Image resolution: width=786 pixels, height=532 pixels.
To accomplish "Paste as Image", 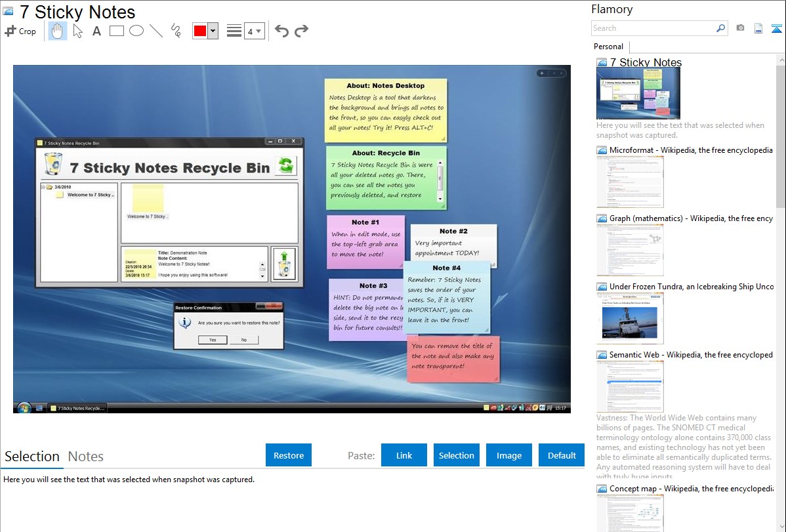I will click(508, 455).
